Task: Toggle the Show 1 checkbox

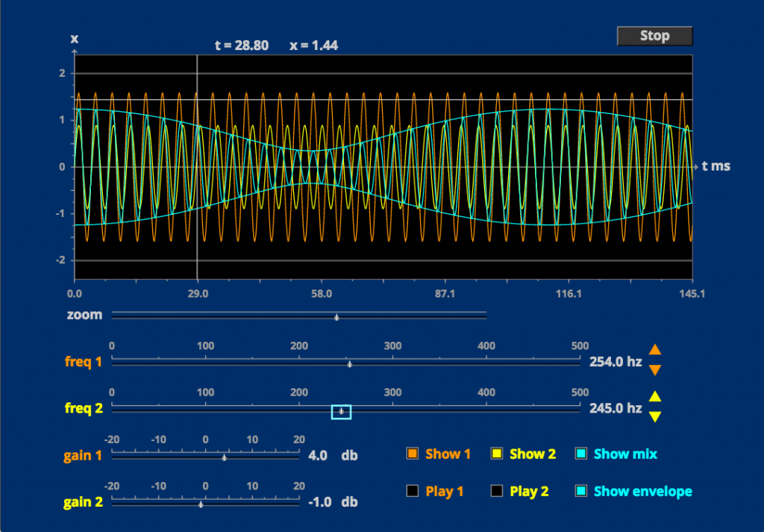Action: (413, 454)
